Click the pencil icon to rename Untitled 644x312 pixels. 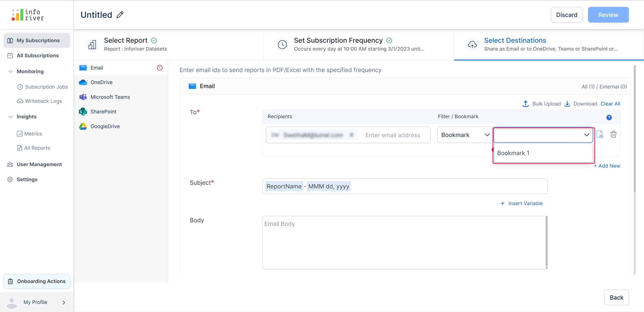pyautogui.click(x=120, y=15)
